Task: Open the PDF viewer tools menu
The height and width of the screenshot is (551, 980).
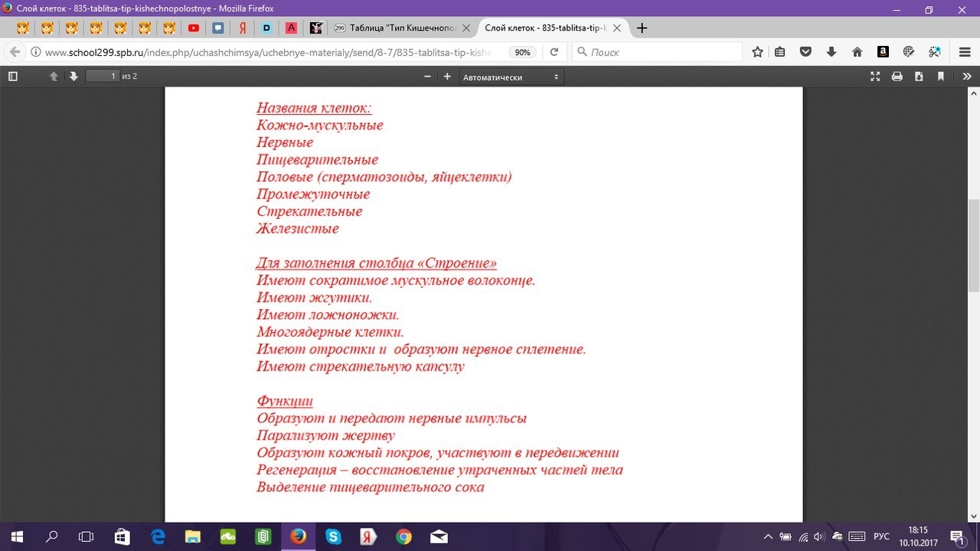Action: (x=967, y=77)
